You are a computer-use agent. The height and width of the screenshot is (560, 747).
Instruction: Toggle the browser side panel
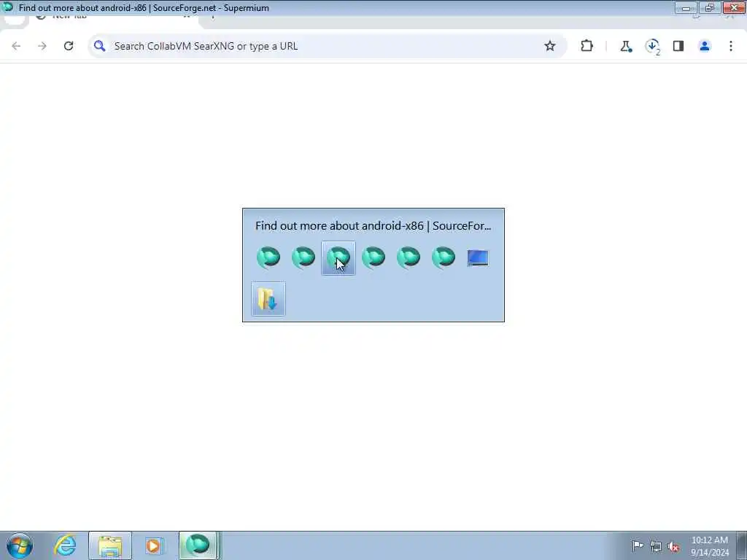coord(678,46)
